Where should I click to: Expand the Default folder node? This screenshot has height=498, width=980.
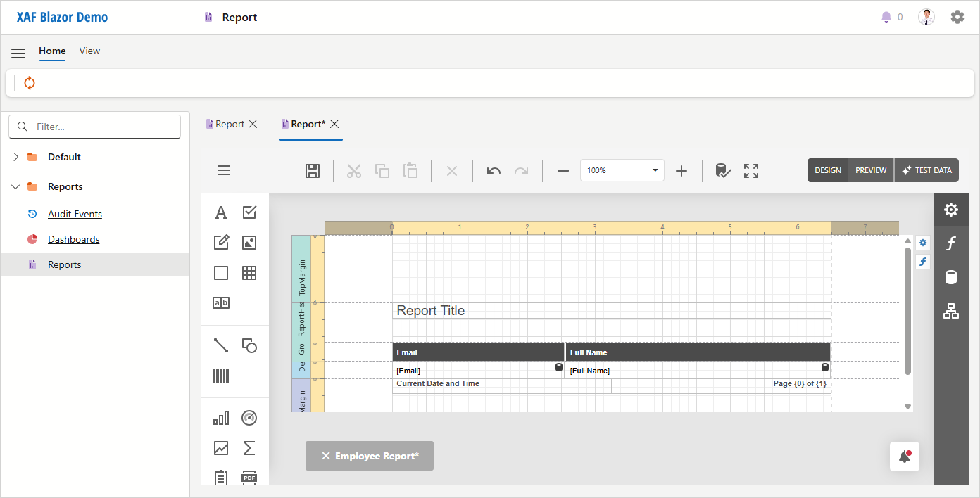(x=15, y=157)
